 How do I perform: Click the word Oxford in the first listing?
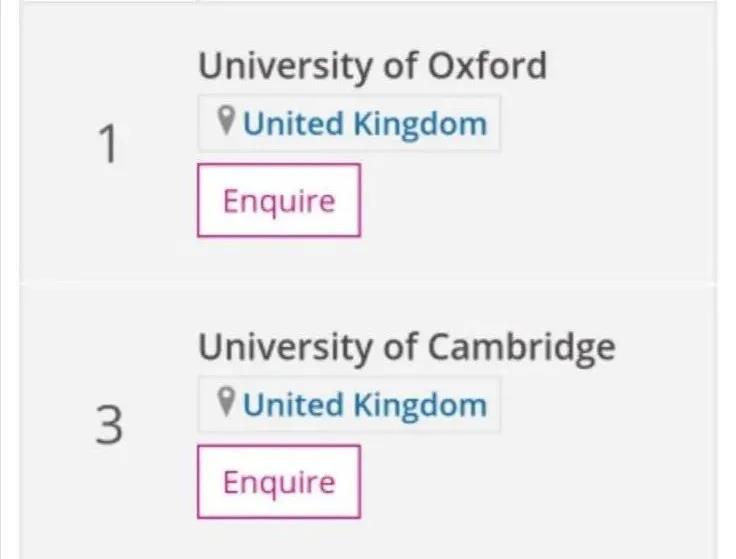(x=487, y=65)
